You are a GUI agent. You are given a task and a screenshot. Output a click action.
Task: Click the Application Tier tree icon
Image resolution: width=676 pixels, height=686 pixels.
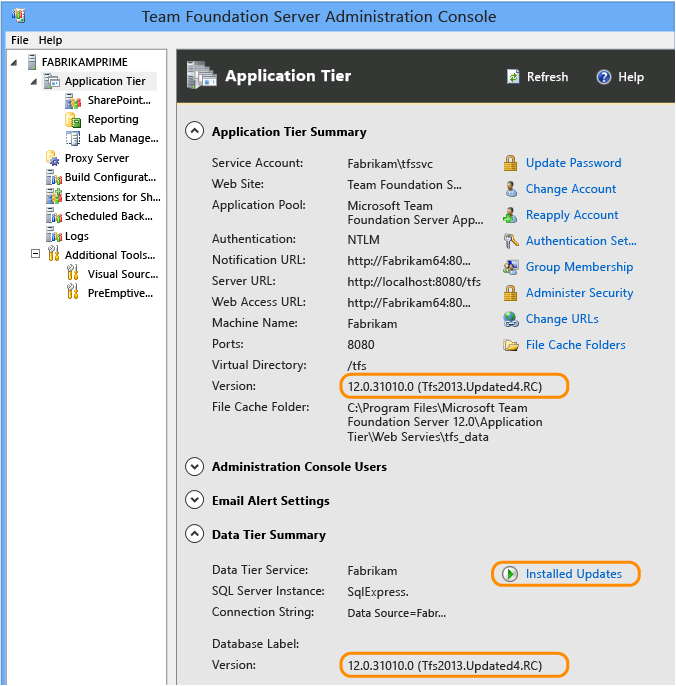[x=52, y=81]
